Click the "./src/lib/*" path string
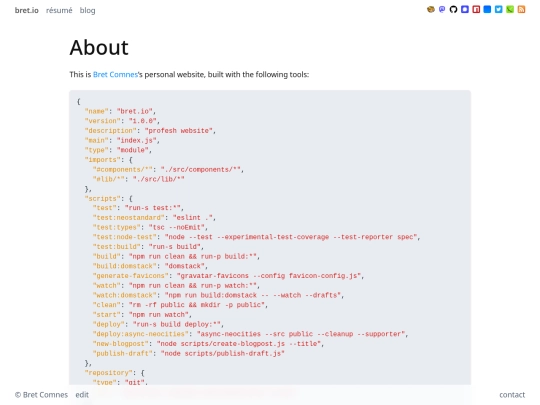This screenshot has width=540, height=405. [159, 179]
